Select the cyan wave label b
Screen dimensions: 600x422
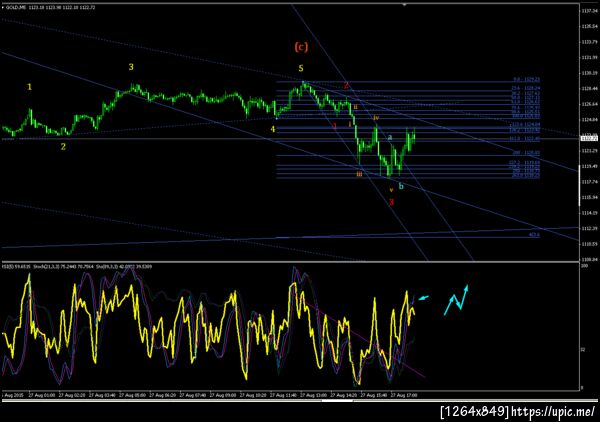401,186
